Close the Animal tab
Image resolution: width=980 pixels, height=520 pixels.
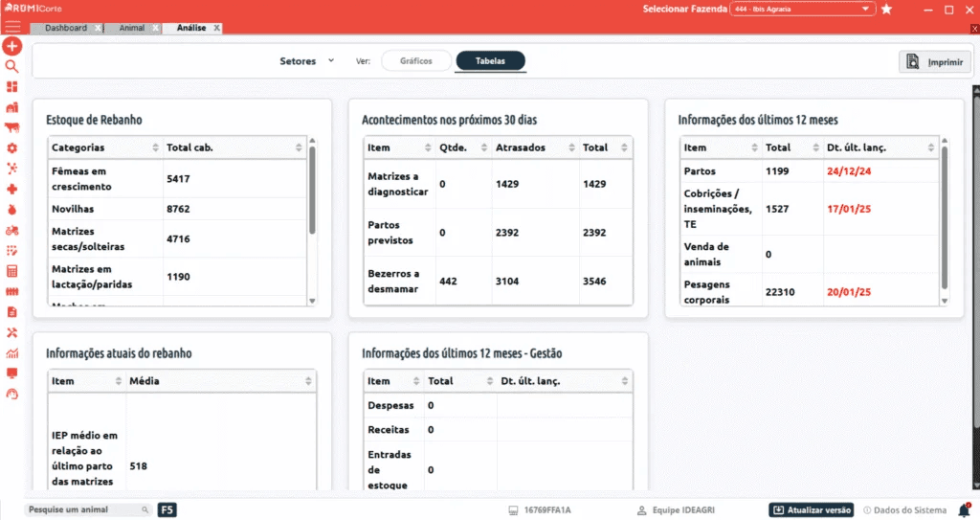coord(155,28)
